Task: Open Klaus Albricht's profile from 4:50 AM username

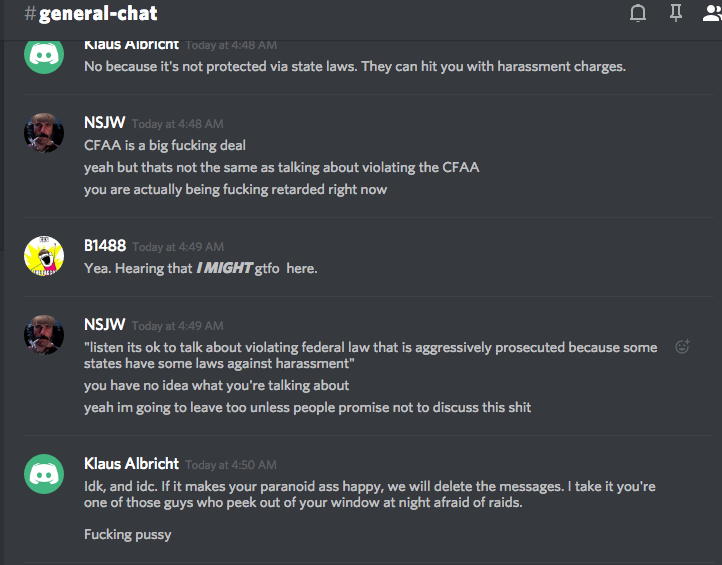Action: pyautogui.click(x=131, y=464)
